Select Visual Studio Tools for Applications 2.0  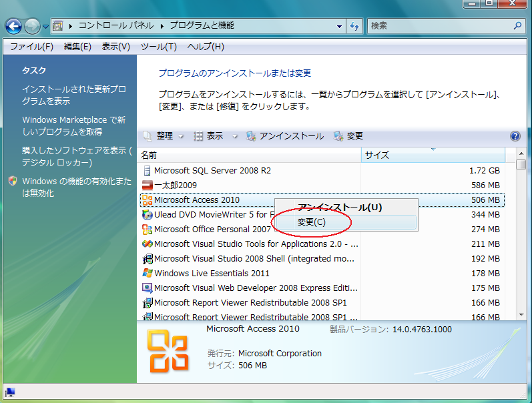pos(322,244)
